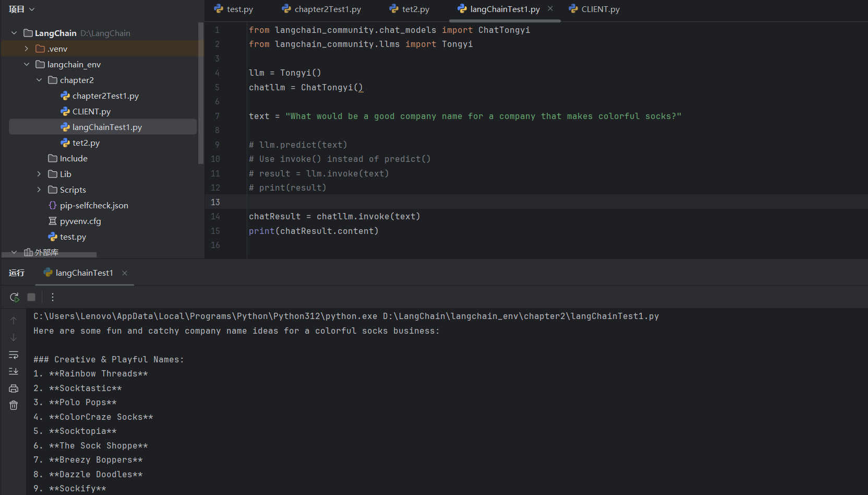The image size is (868, 495).
Task: Click the Python icon of test.py in tree
Action: [x=53, y=237]
